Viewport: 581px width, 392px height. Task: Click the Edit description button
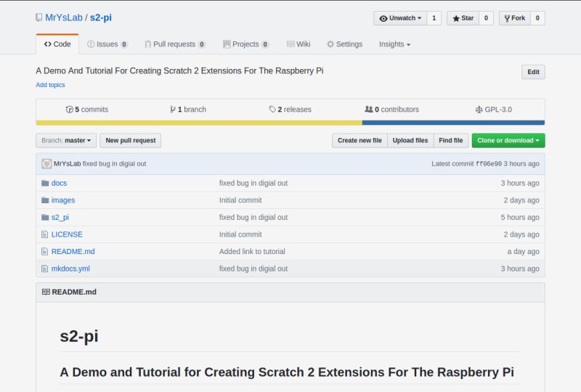click(533, 72)
